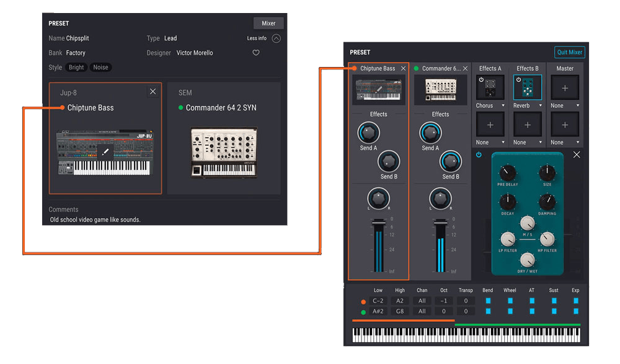Image resolution: width=620 pixels, height=364 pixels.
Task: Close the reverb pedal editor
Action: [x=577, y=154]
